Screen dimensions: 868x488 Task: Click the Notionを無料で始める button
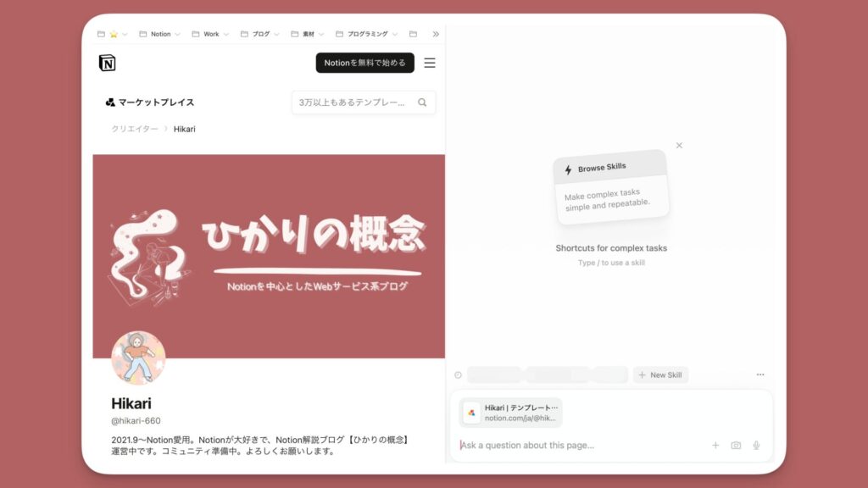[x=364, y=63]
